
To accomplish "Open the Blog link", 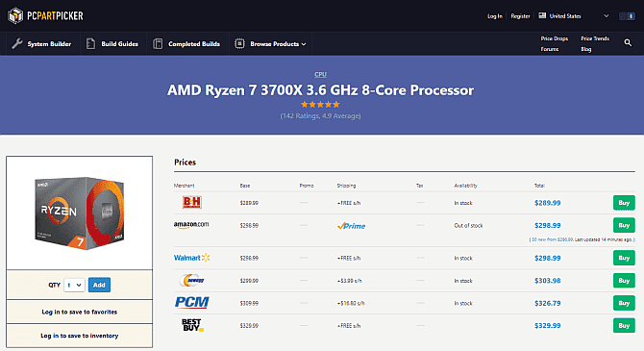I will coord(586,49).
